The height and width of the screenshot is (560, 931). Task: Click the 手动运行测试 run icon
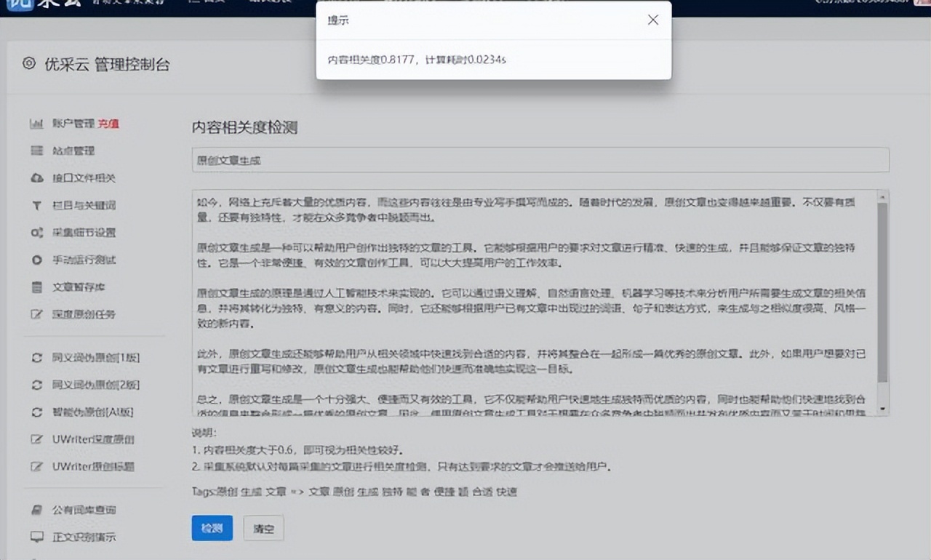(36, 260)
